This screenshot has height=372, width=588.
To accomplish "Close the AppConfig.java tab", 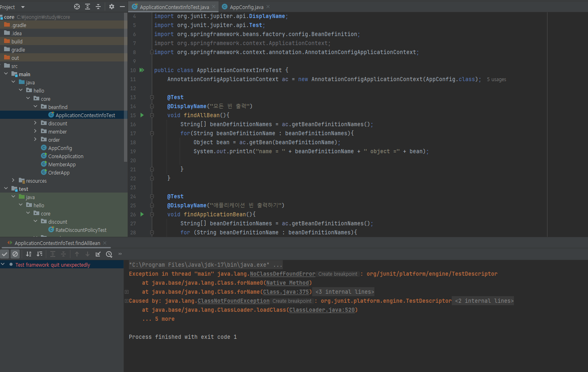I will point(268,7).
